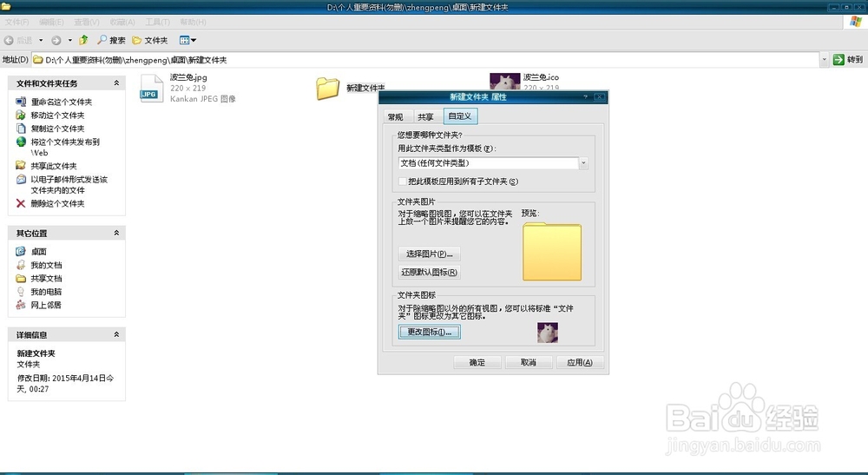The image size is (868, 475).
Task: Click the rabbit folder icon preview
Action: pos(548,333)
